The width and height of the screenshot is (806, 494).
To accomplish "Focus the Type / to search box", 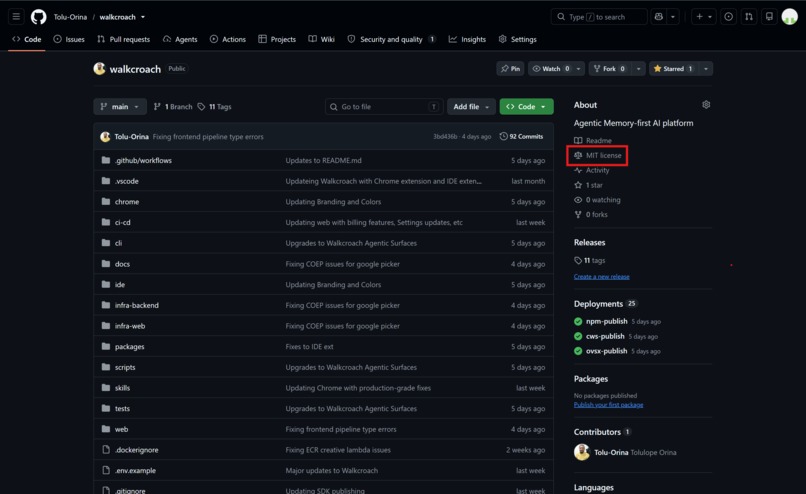I will [x=599, y=16].
